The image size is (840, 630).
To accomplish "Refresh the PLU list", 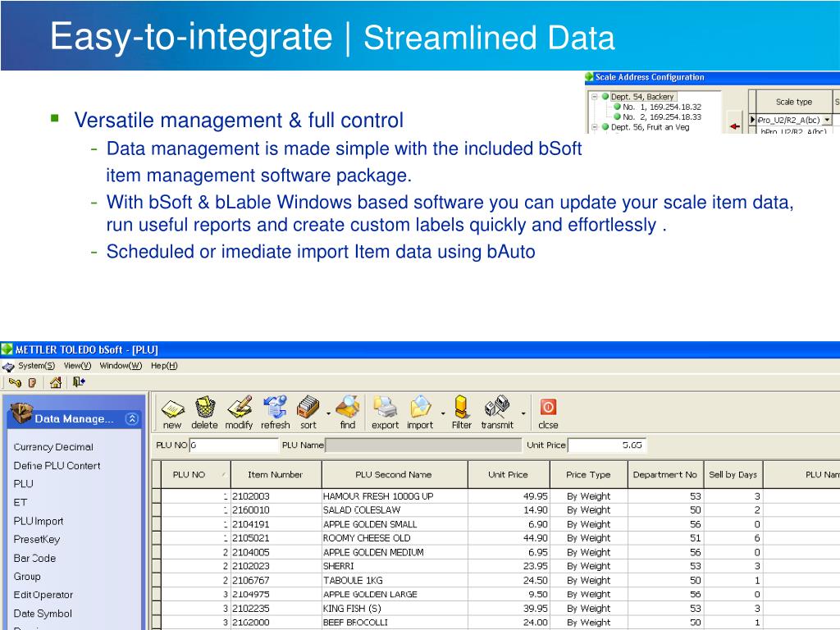I will click(276, 407).
